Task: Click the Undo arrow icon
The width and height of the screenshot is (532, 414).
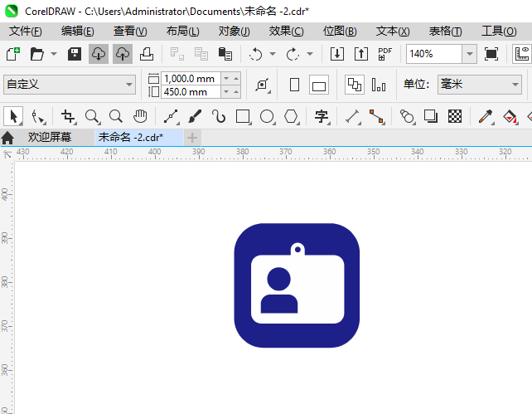Action: (x=255, y=54)
